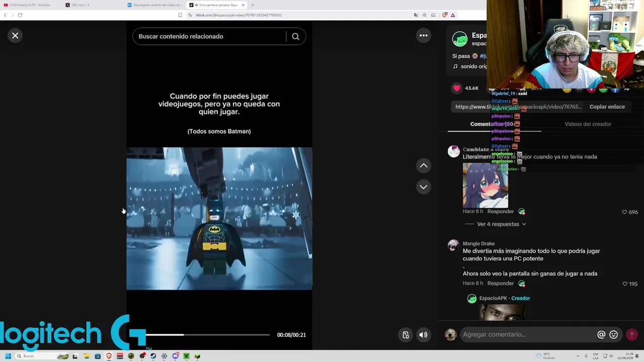Bookmark this page with the bookmark icon
The height and width of the screenshot is (362, 644).
click(x=180, y=15)
